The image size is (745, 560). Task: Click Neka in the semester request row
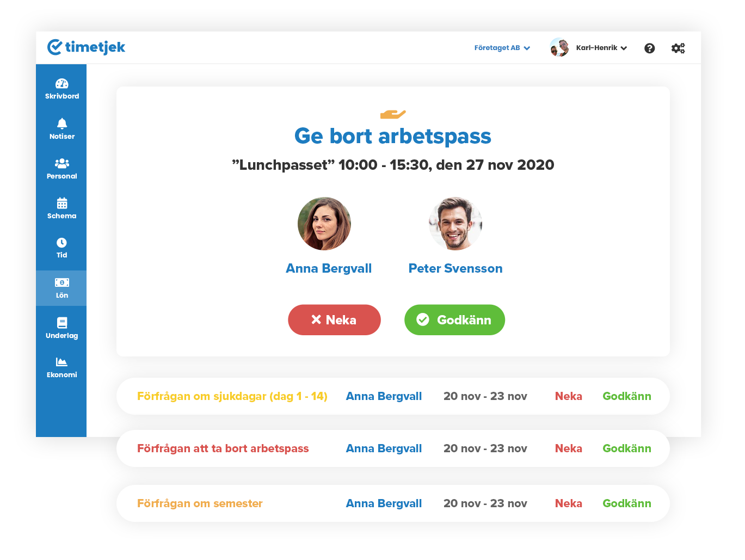pos(569,503)
